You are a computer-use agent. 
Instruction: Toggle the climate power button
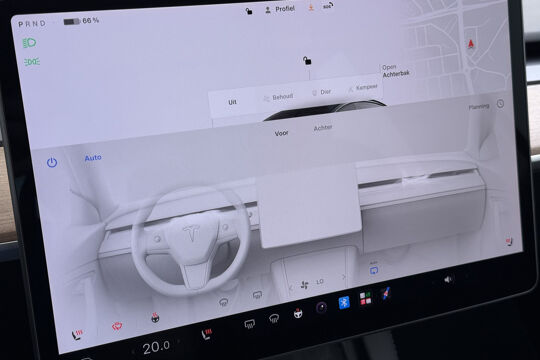[52, 162]
